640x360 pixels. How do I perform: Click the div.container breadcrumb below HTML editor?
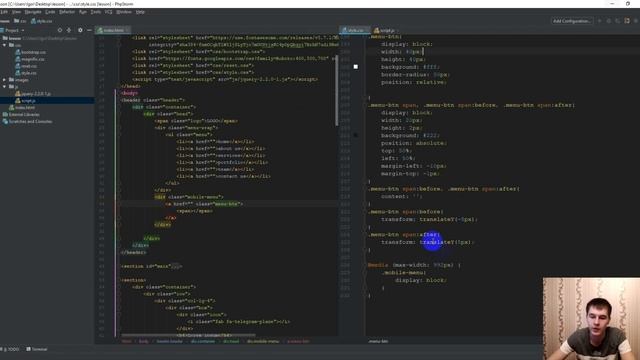point(202,341)
